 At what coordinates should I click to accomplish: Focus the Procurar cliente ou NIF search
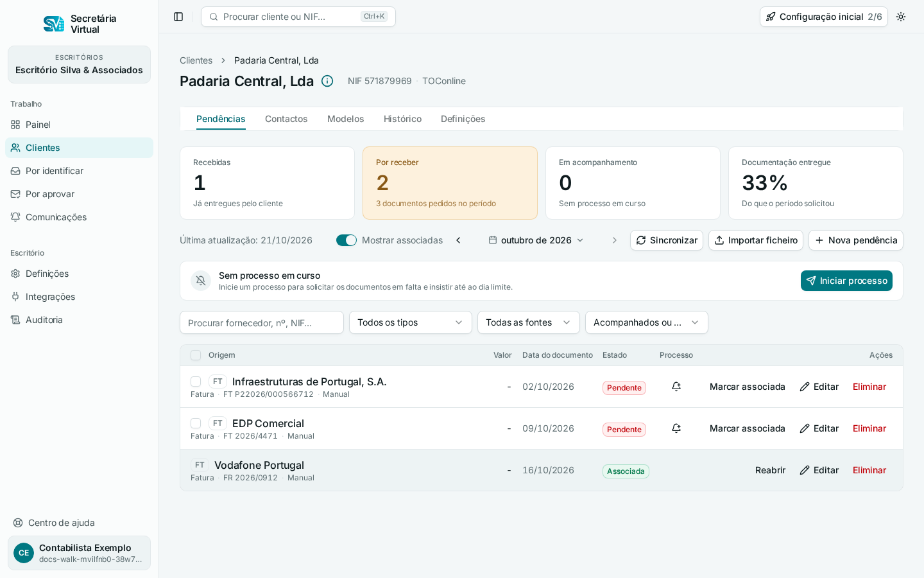[x=298, y=17]
